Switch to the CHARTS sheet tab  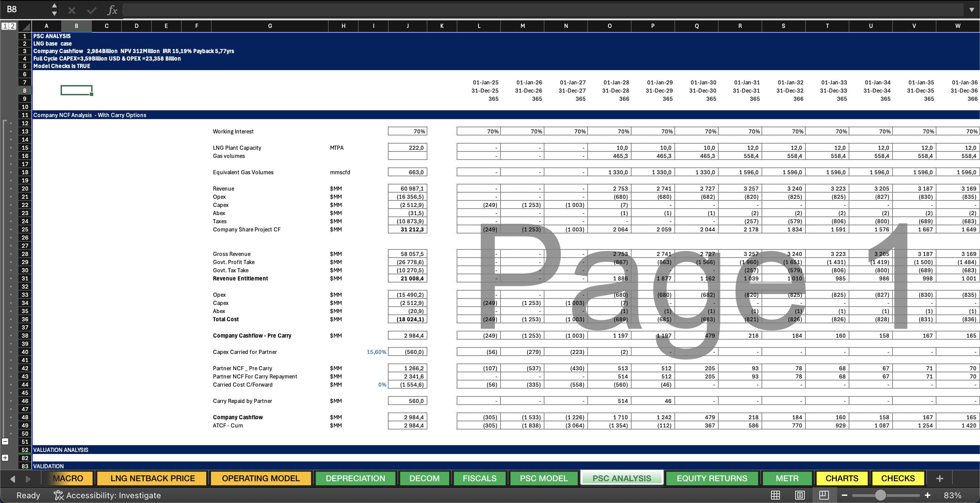tap(842, 478)
